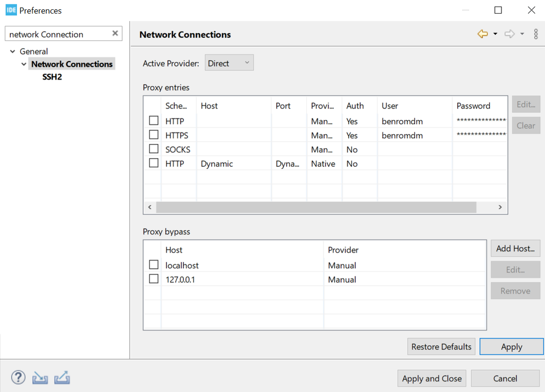This screenshot has height=392, width=545.
Task: Click the forward navigation arrow icon
Action: point(510,34)
